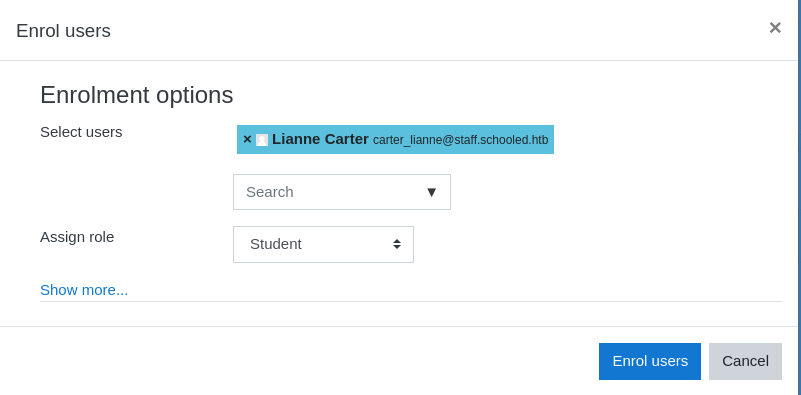Open the user search dropdown arrow
The width and height of the screenshot is (801, 395).
pos(432,192)
